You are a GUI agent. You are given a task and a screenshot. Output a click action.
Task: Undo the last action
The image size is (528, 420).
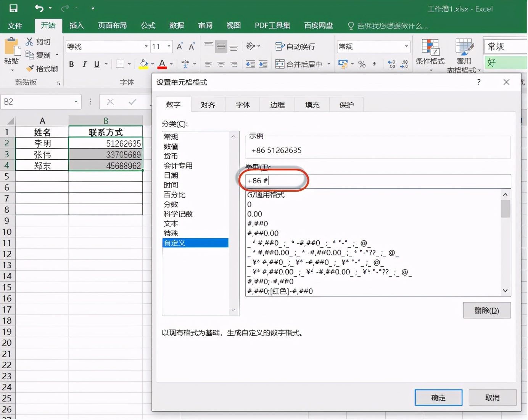click(39, 8)
